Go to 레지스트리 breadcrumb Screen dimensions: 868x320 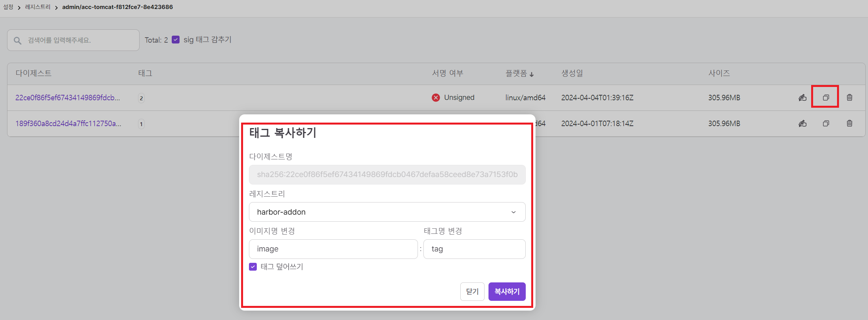[38, 7]
